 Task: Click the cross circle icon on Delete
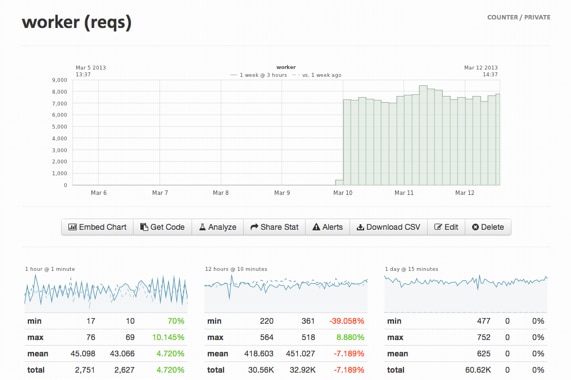point(475,227)
